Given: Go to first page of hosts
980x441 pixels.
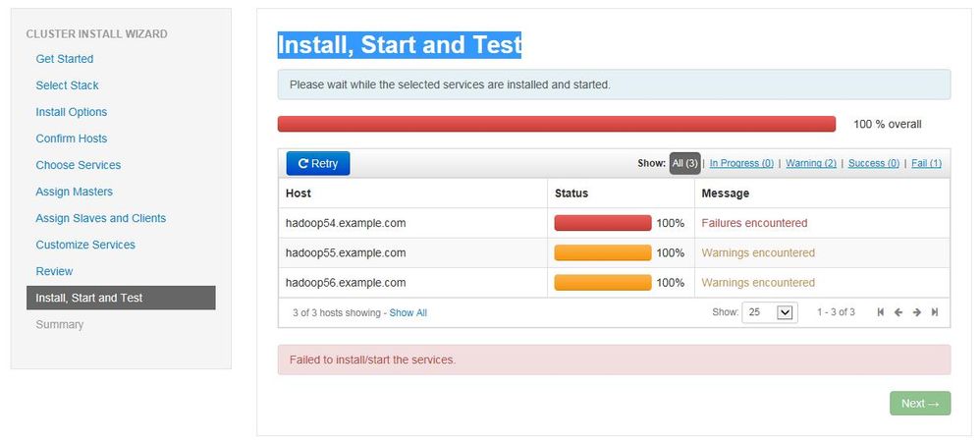Looking at the screenshot, I should pyautogui.click(x=881, y=312).
